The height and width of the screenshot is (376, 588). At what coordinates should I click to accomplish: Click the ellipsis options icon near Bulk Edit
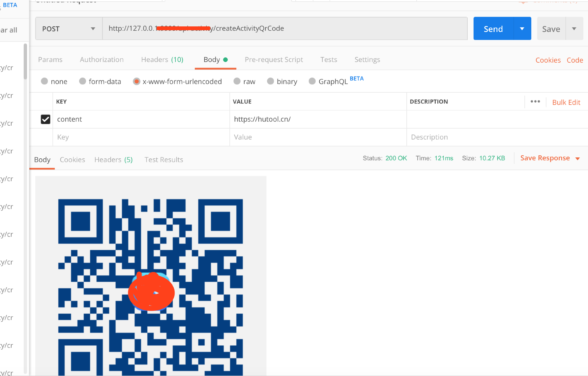click(x=535, y=102)
